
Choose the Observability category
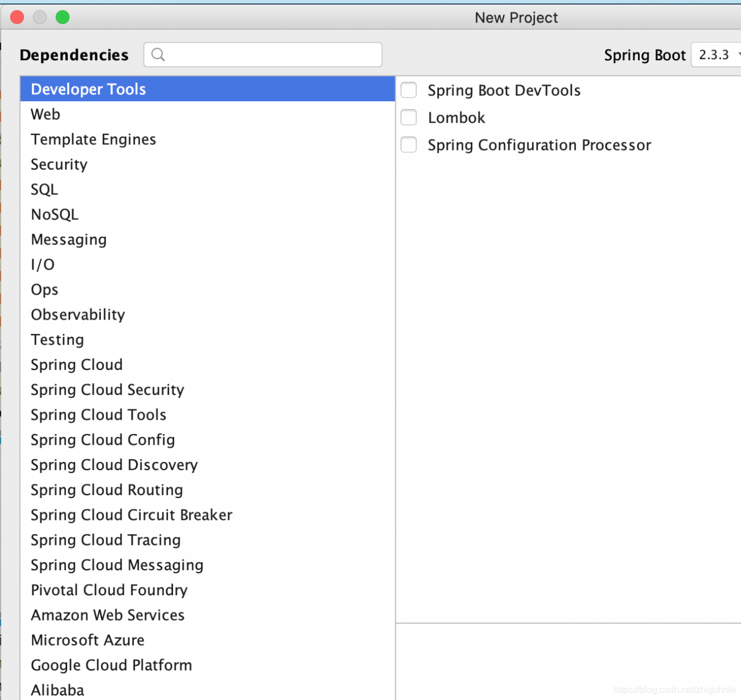208,314
